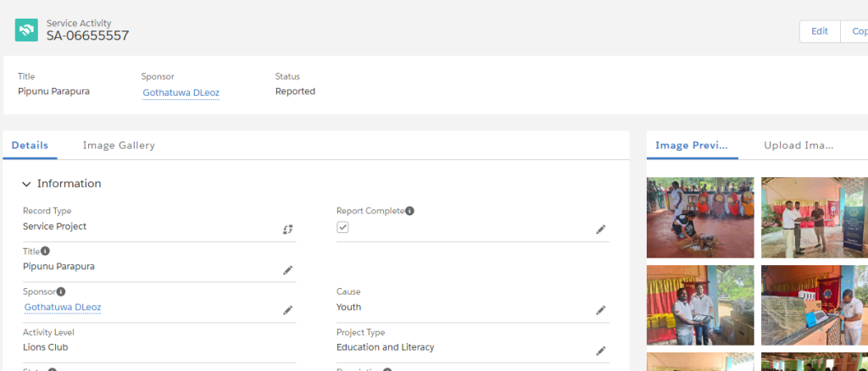Click Record Type value Service Project
The width and height of the screenshot is (868, 371).
pyautogui.click(x=55, y=226)
